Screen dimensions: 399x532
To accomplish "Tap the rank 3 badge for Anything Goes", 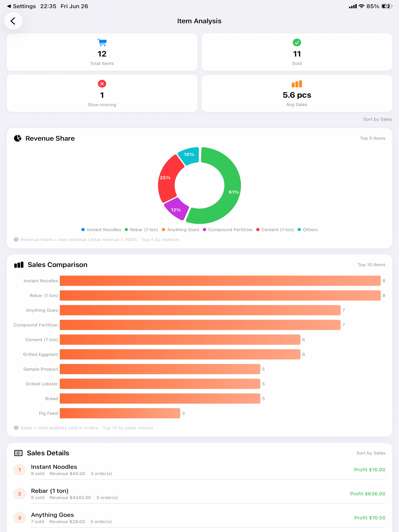I will pos(20,518).
